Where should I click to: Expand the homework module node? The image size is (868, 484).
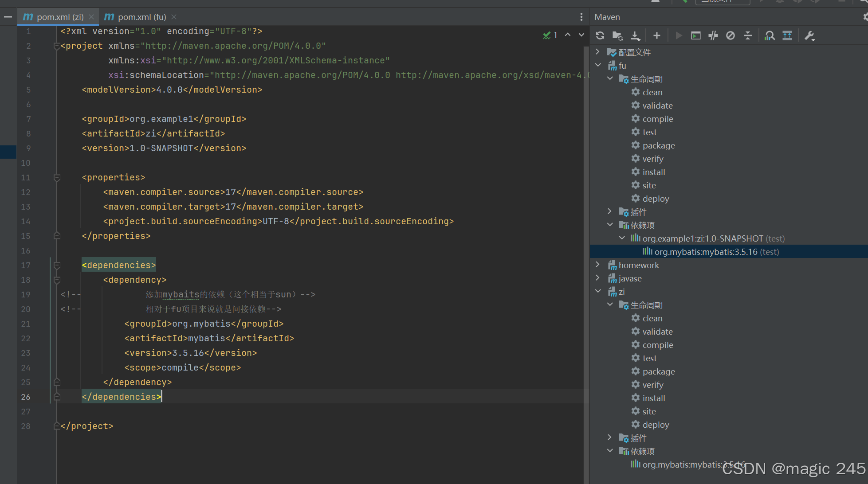pyautogui.click(x=598, y=265)
